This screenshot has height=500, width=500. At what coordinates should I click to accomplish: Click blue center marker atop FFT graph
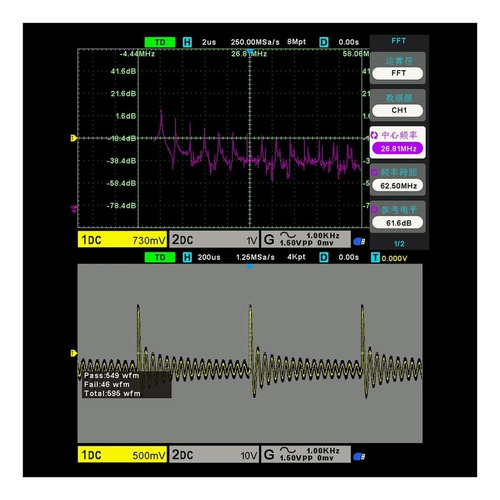point(250,51)
